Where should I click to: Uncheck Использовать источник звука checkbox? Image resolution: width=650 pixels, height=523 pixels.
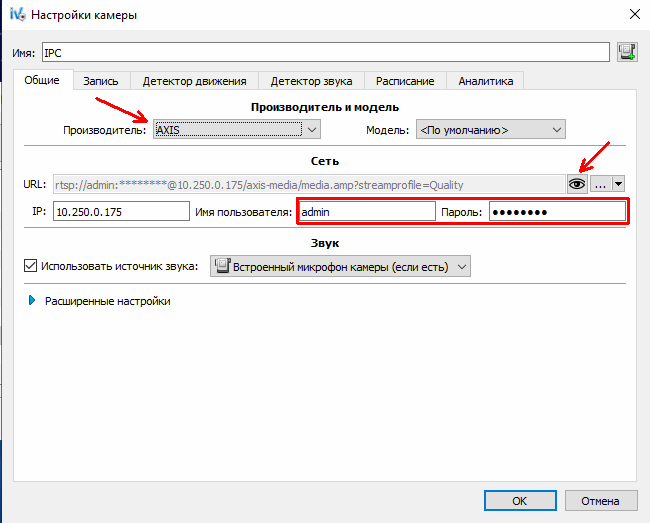[30, 266]
